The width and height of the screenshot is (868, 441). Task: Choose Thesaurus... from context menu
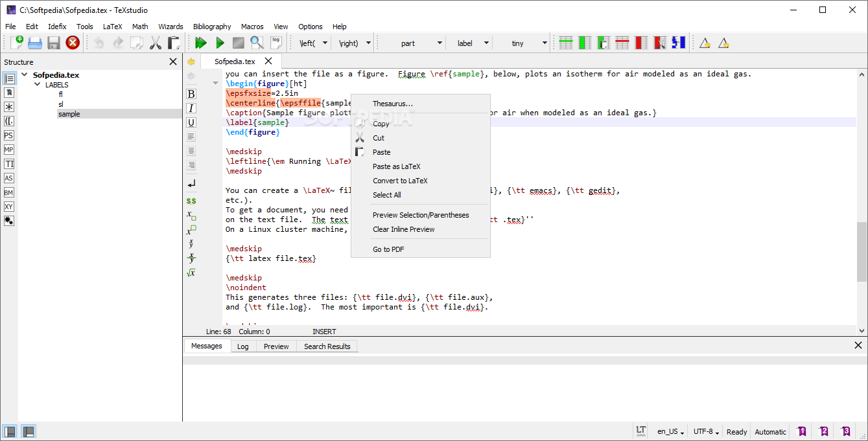click(421, 104)
